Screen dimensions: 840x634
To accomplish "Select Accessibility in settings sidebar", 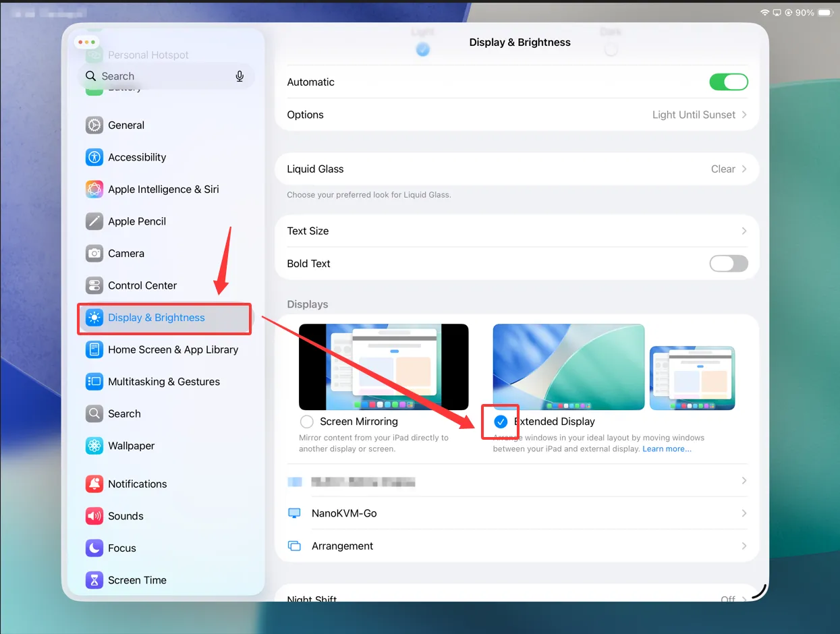I will coord(165,157).
